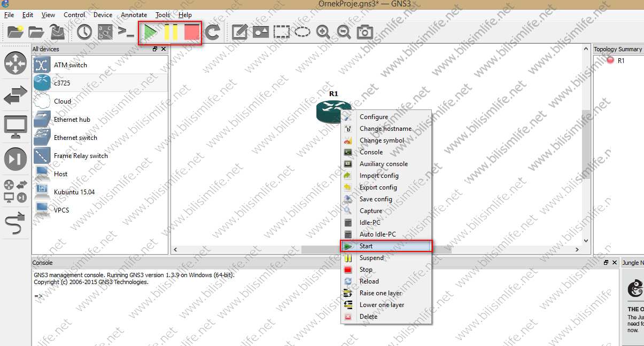644x346 pixels.
Task: Select Ethernet switch in the devices list
Action: [100, 138]
